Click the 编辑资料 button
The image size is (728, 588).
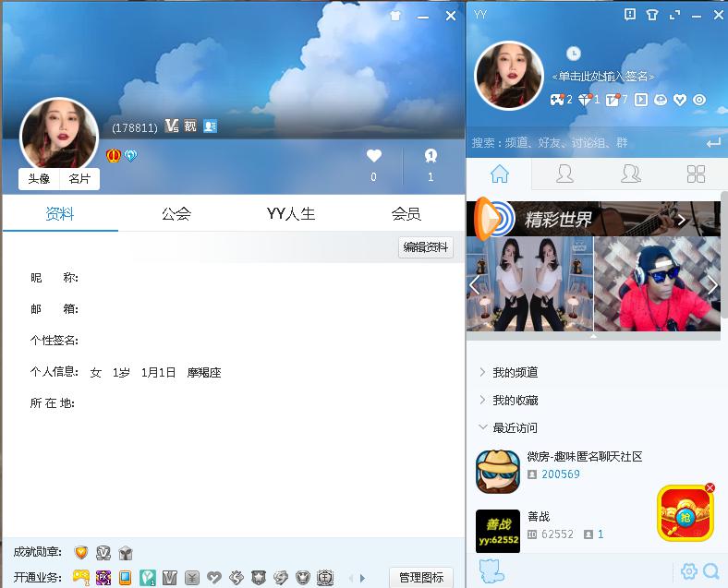[x=425, y=247]
